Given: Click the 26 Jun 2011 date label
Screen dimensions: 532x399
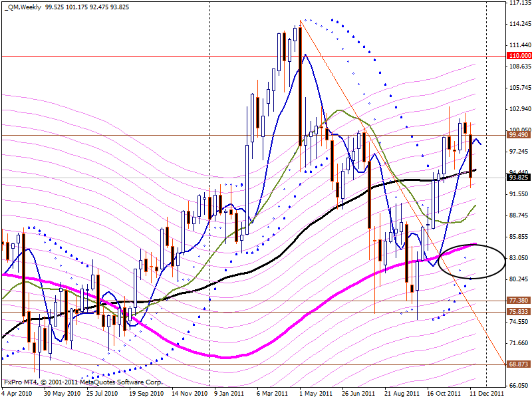Looking at the screenshot, I should pos(358,394).
